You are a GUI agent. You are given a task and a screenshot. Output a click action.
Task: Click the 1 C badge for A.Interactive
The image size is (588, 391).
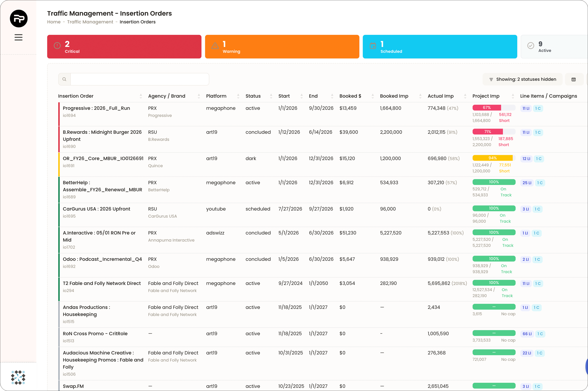[536, 233]
